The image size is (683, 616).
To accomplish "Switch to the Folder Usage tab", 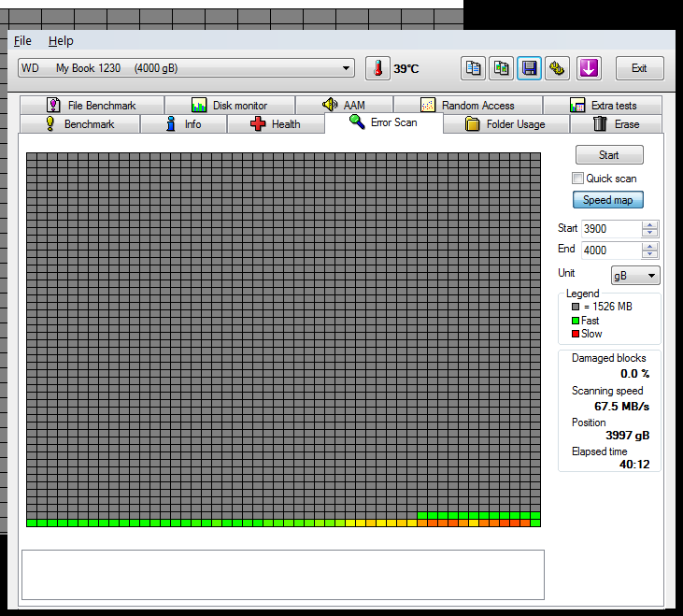I will click(506, 123).
